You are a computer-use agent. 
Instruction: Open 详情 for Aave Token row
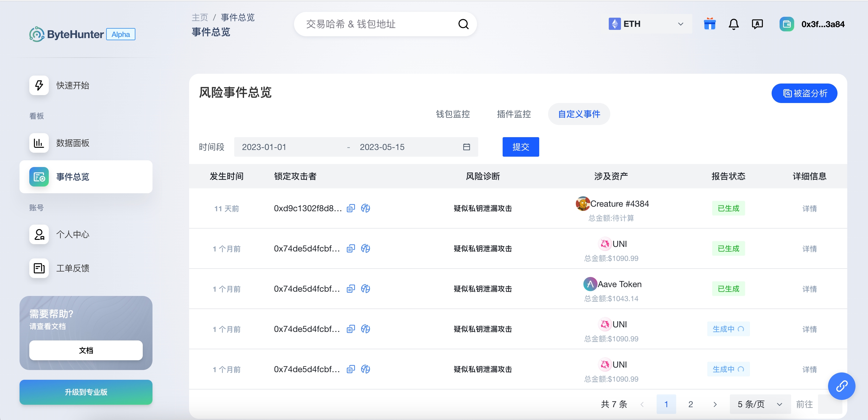(x=809, y=289)
